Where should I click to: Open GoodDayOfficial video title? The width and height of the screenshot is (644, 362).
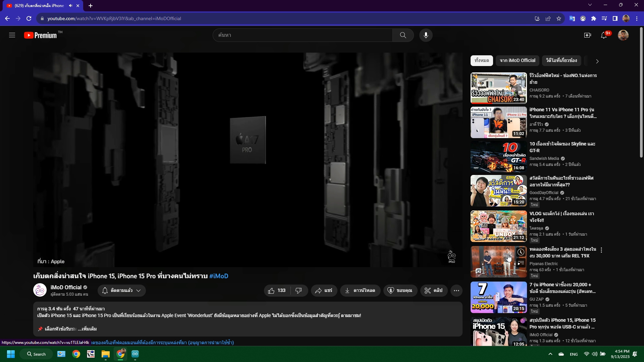pos(561,181)
